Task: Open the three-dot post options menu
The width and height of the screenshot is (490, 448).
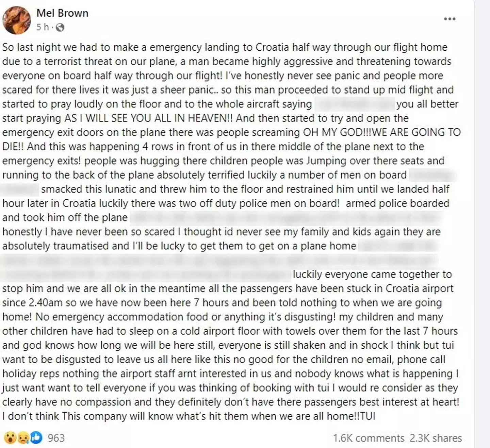Action: (450, 19)
